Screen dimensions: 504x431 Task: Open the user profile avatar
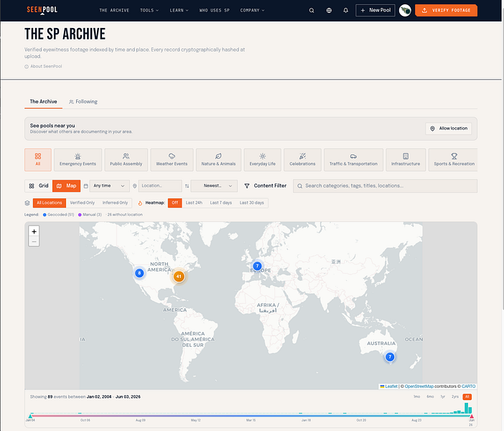(x=405, y=10)
